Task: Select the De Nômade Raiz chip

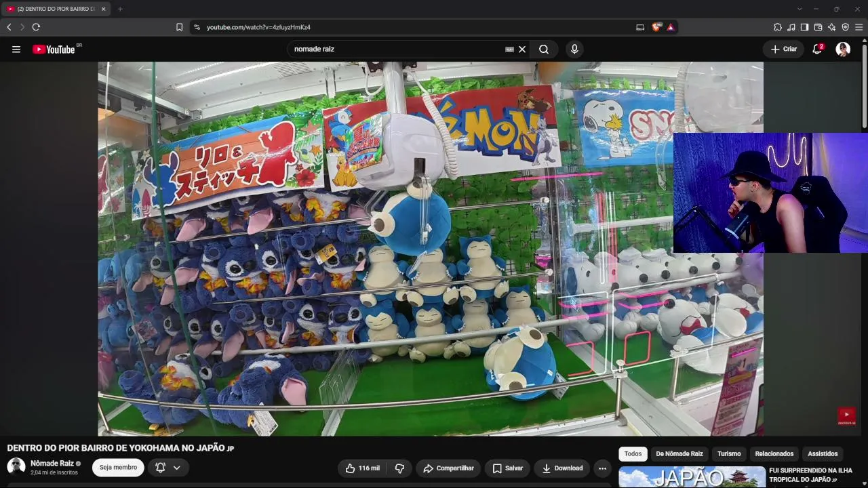Action: 679,453
